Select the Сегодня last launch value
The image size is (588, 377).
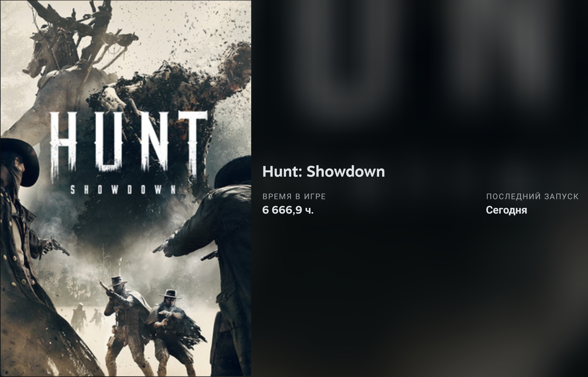coord(506,210)
